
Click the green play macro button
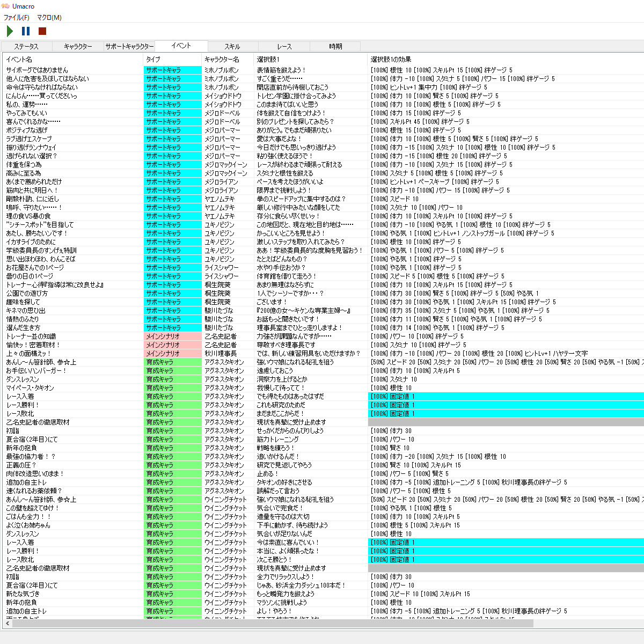[10, 31]
